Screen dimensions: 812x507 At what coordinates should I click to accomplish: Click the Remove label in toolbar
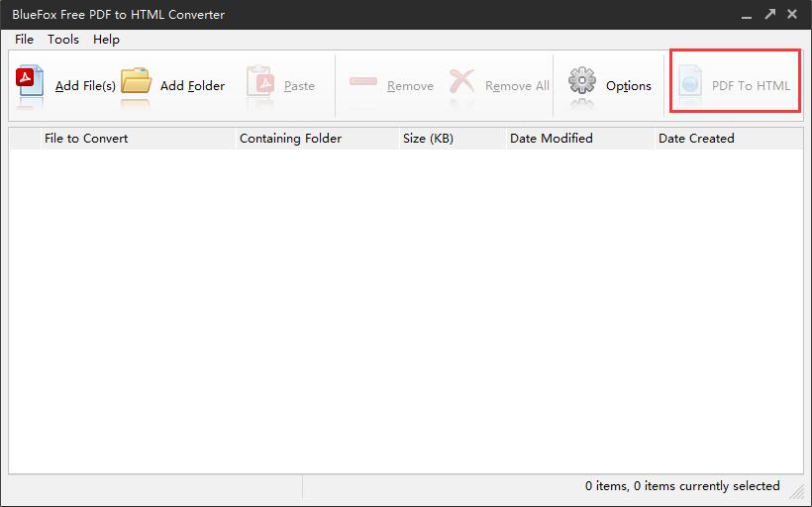(x=410, y=86)
